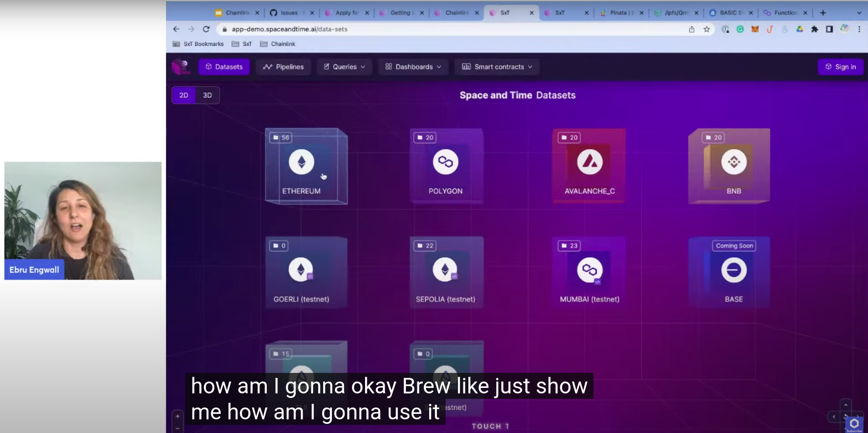The width and height of the screenshot is (868, 433).
Task: Open the SxT bookmark folder
Action: (242, 44)
